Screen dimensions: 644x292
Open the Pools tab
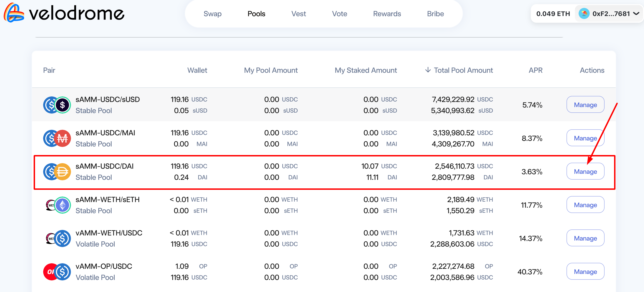click(256, 14)
